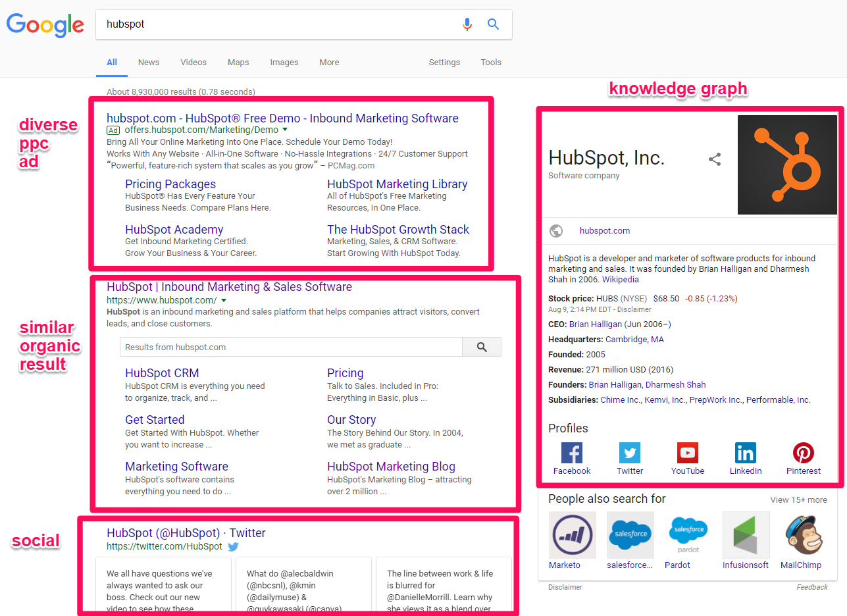Open HubSpot's Facebook profile icon
The image size is (847, 616).
pos(572,453)
